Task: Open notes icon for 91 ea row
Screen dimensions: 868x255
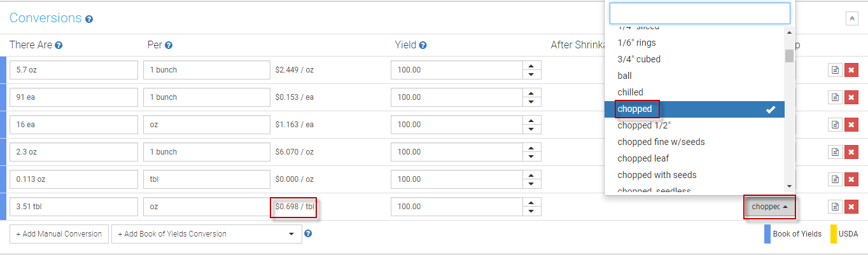Action: 834,97
